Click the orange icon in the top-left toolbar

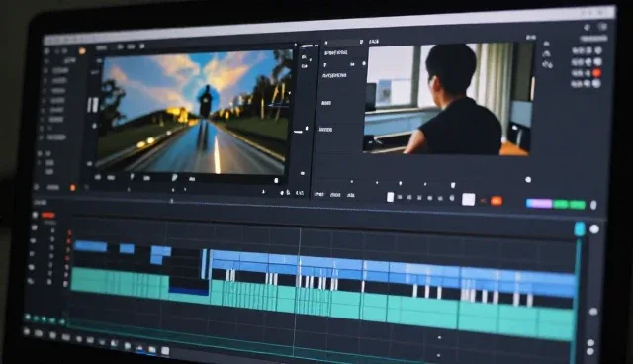pos(82,51)
